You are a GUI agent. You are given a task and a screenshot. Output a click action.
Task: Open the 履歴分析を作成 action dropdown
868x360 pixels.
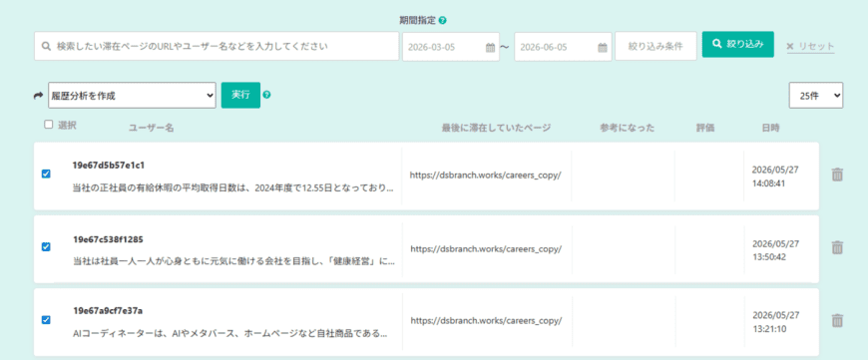[132, 95]
